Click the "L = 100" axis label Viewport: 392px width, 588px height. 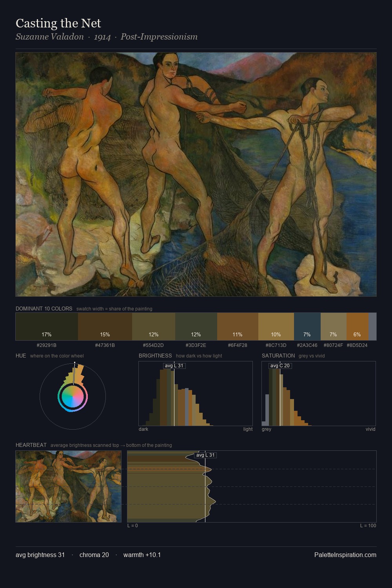click(368, 526)
